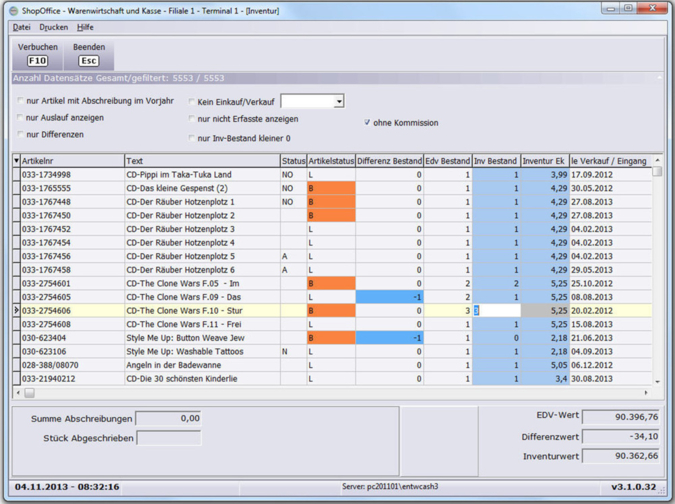Open the Hilfe menu
675x504 pixels.
click(85, 27)
